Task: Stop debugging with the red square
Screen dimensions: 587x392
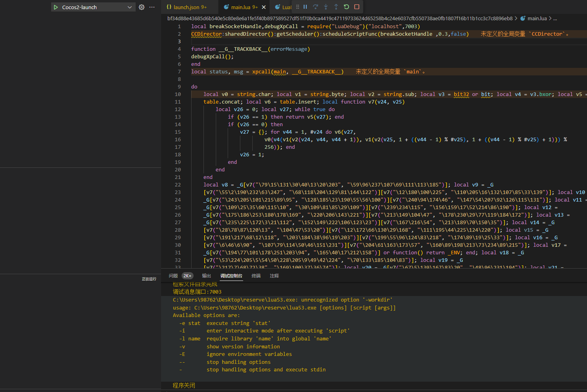Action: coord(357,7)
